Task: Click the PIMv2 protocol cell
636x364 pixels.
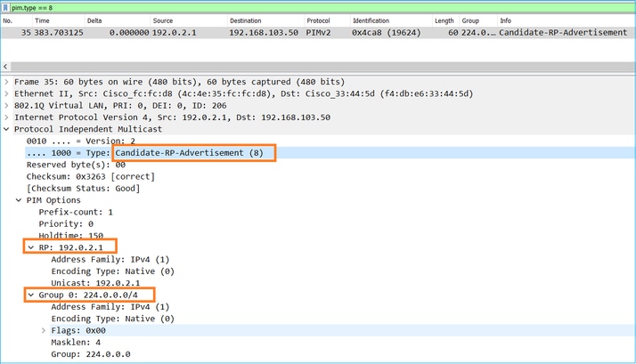Action: click(318, 32)
